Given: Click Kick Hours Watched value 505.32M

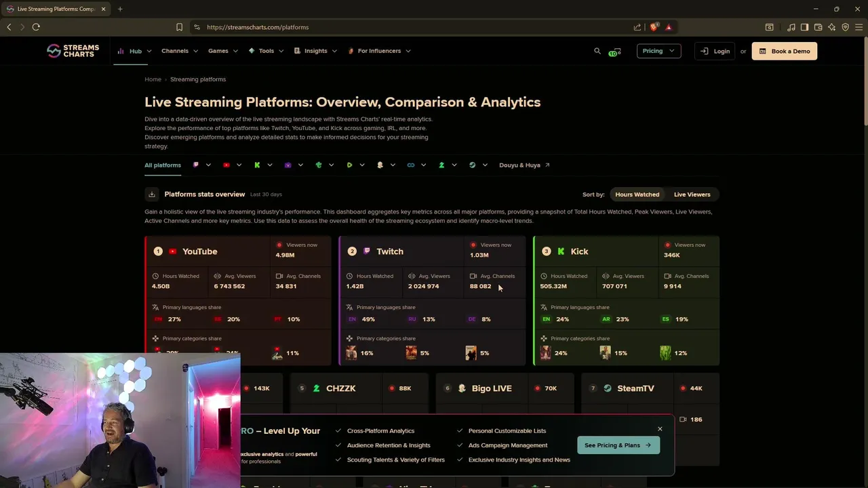Looking at the screenshot, I should [553, 286].
